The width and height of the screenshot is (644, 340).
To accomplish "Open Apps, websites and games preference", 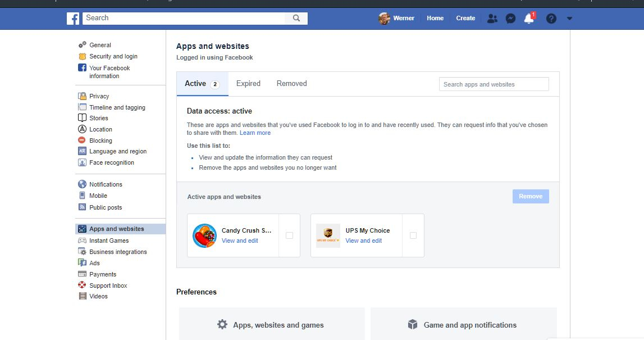I will point(272,324).
